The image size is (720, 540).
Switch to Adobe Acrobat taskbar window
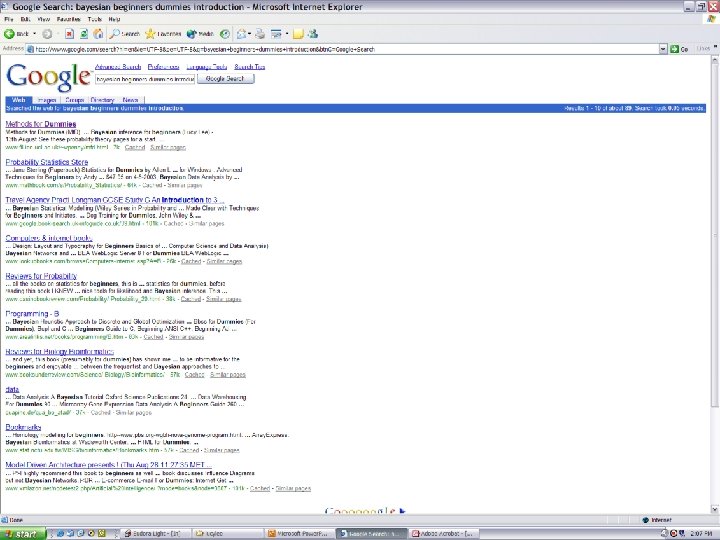[445, 534]
